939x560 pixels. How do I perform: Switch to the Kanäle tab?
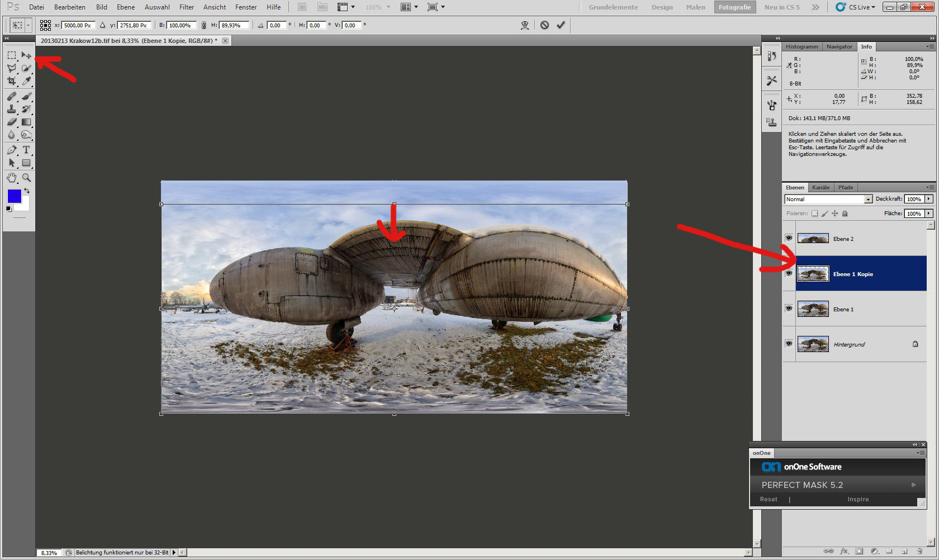[821, 187]
